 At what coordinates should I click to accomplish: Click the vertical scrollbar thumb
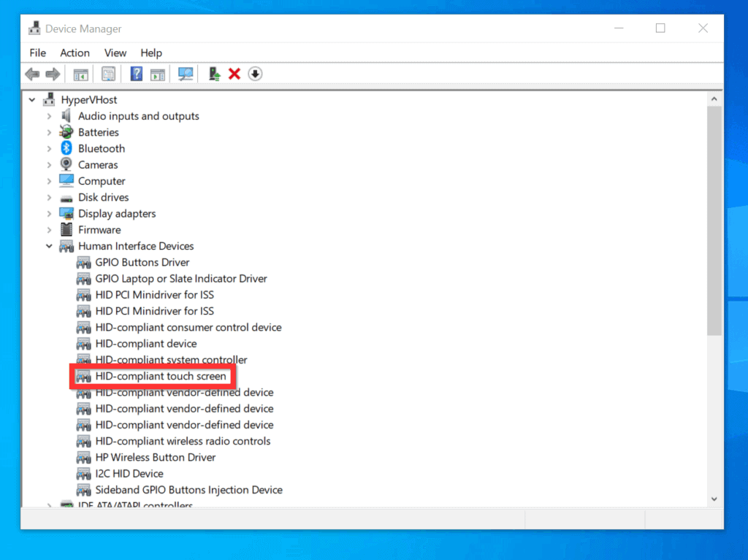714,220
